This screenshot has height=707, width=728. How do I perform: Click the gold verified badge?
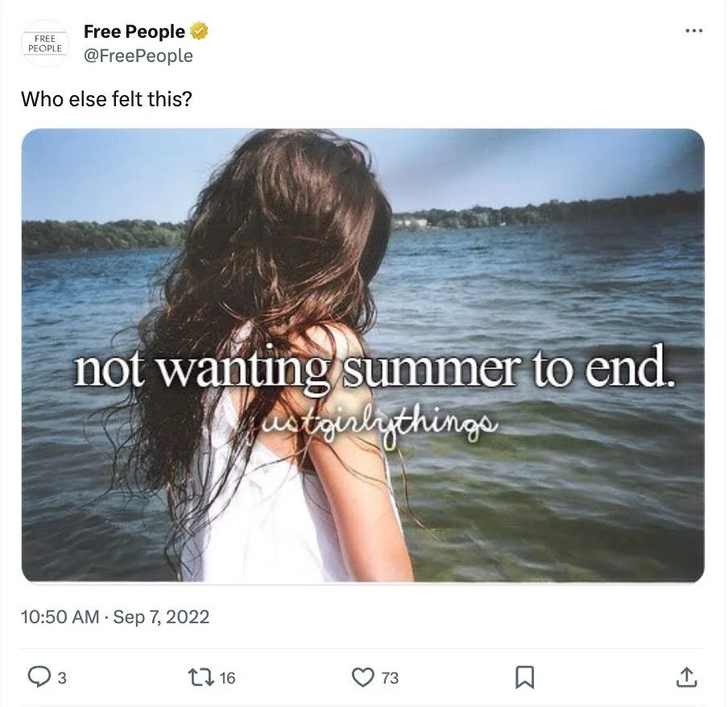click(x=199, y=31)
